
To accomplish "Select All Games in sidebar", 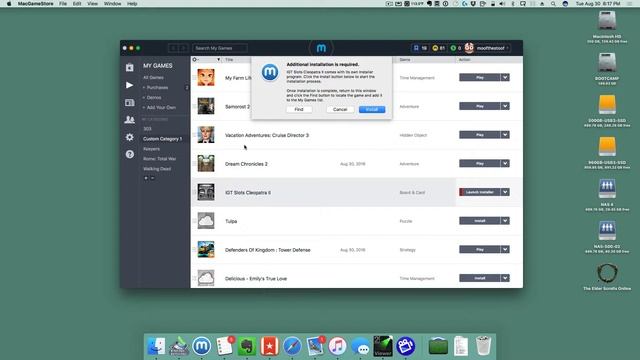I will 153,78.
